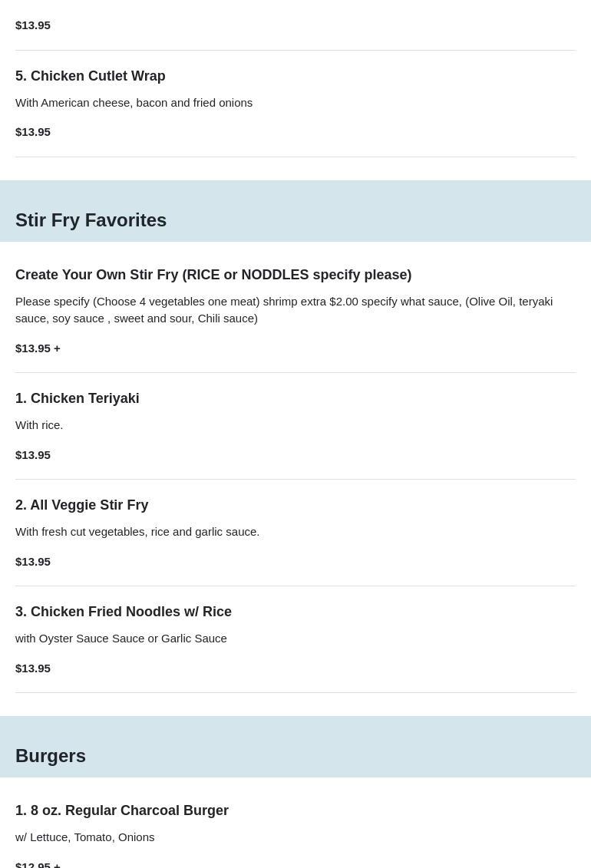Open Create Your Own Stir Fry item
This screenshot has height=868, width=591.
(x=213, y=275)
